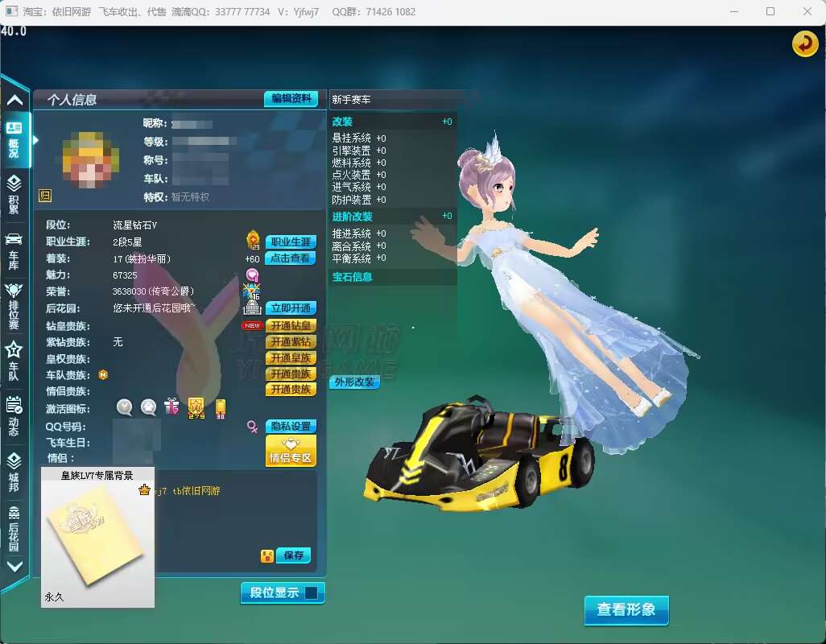
Task: Open the 情侣专区 couple zone
Action: pos(291,451)
